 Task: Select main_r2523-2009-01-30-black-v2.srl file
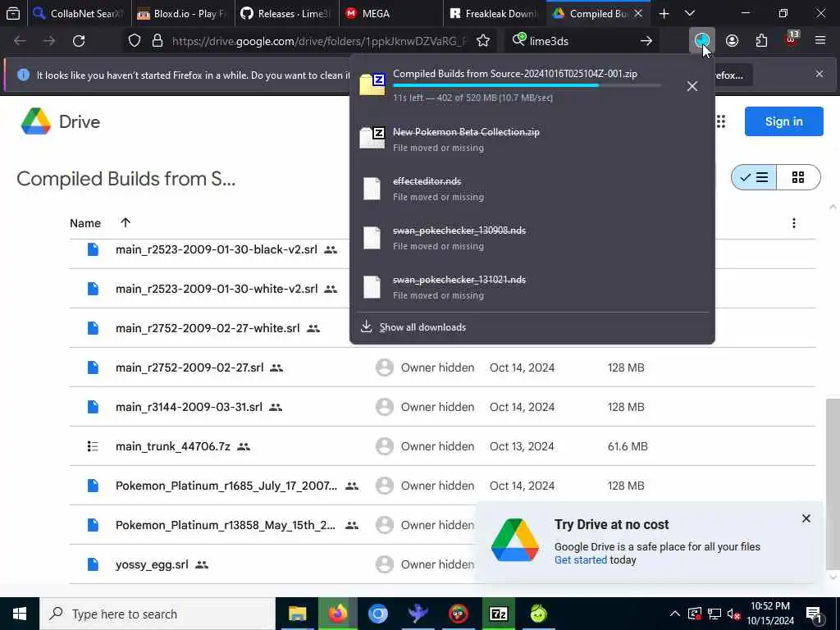tap(217, 249)
